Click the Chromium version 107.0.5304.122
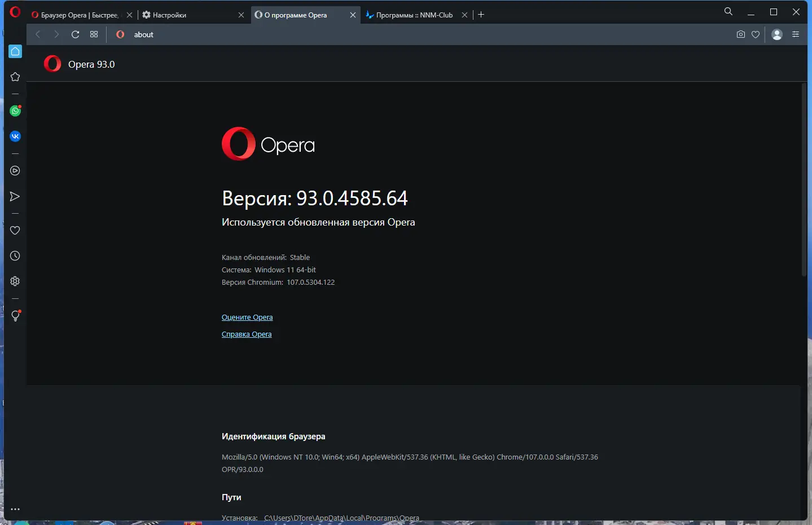This screenshot has height=525, width=812. [311, 283]
